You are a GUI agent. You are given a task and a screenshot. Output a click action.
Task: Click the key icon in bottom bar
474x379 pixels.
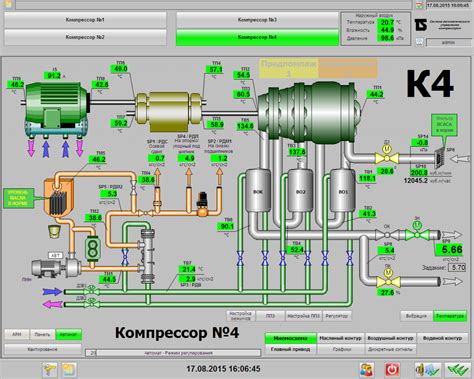(x=50, y=369)
